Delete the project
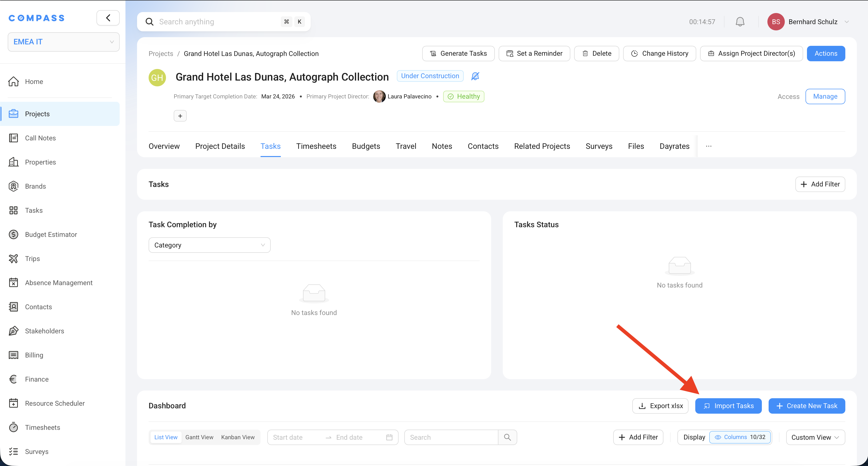Screen dimensions: 868x466 tap(596, 54)
